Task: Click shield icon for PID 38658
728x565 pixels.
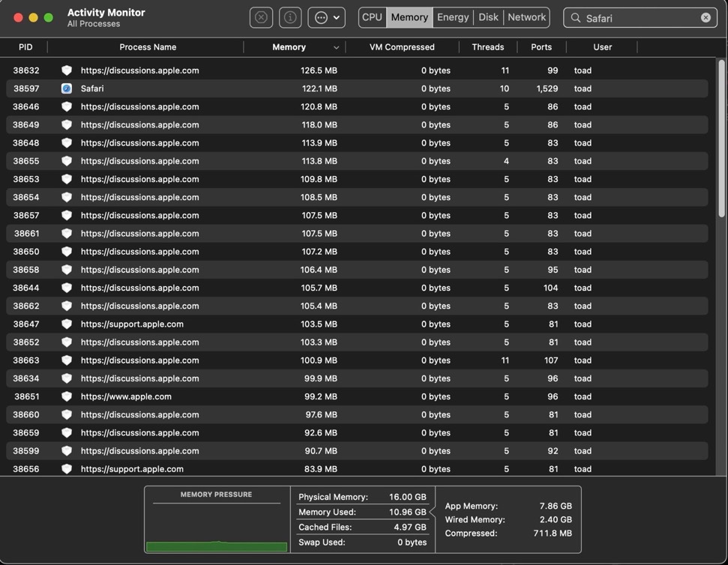Action: pos(67,269)
